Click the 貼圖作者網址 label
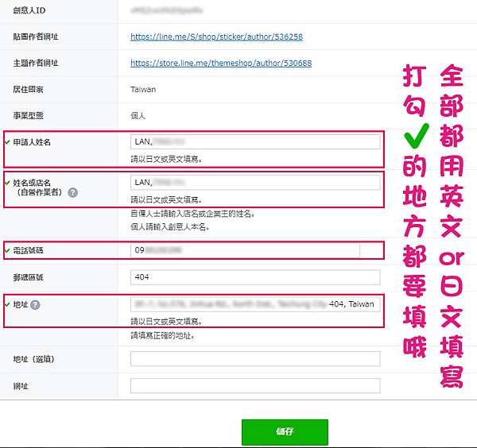Viewport: 477px width, 448px height. [x=36, y=37]
